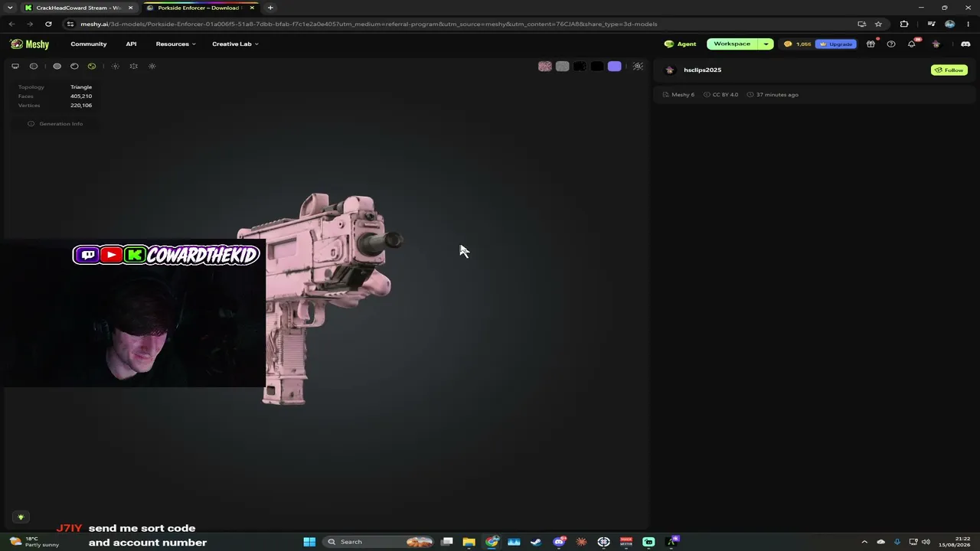980x551 pixels.
Task: Toggle the wireframe view mode
Action: point(34,67)
